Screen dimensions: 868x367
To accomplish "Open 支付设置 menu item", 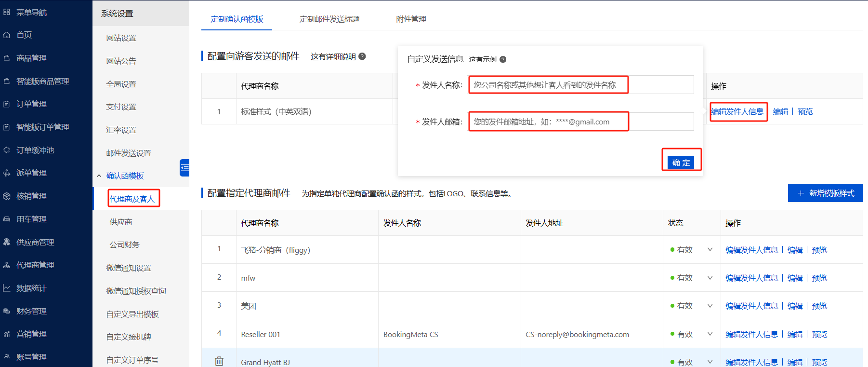I will pos(121,107).
